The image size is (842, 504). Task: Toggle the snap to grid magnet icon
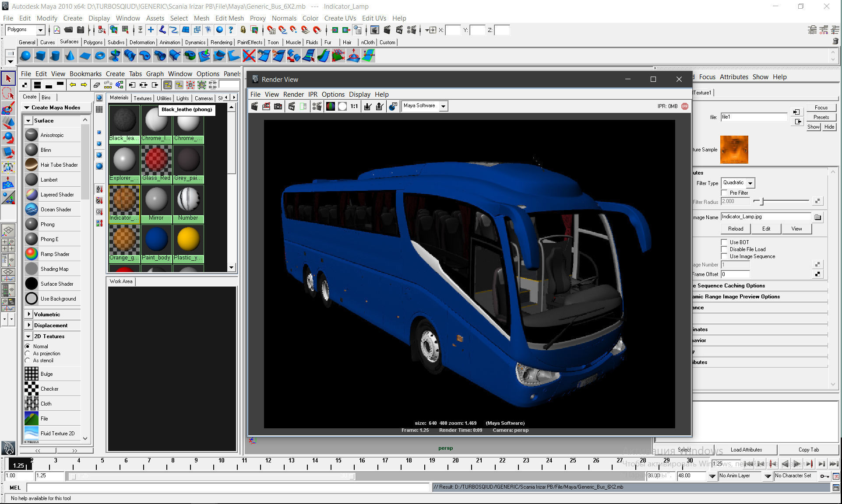coord(271,30)
